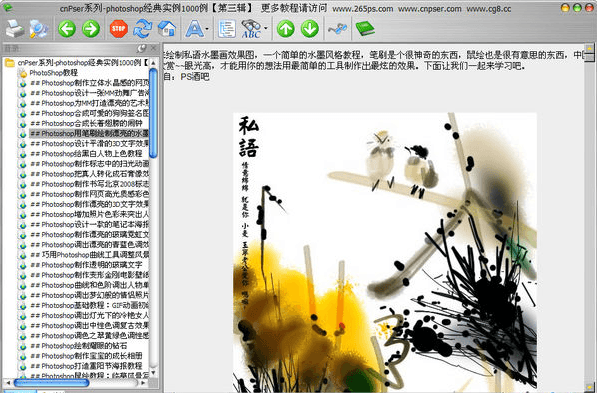Open Photoshop基础教程：GIF动画 topic
Viewport: 597px width, 393px height.
pos(89,305)
